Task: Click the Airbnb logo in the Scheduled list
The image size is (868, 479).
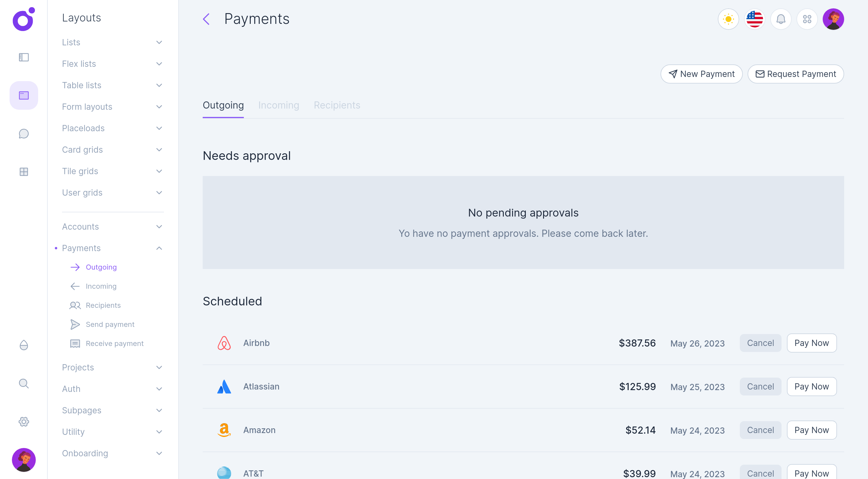Action: pyautogui.click(x=224, y=343)
